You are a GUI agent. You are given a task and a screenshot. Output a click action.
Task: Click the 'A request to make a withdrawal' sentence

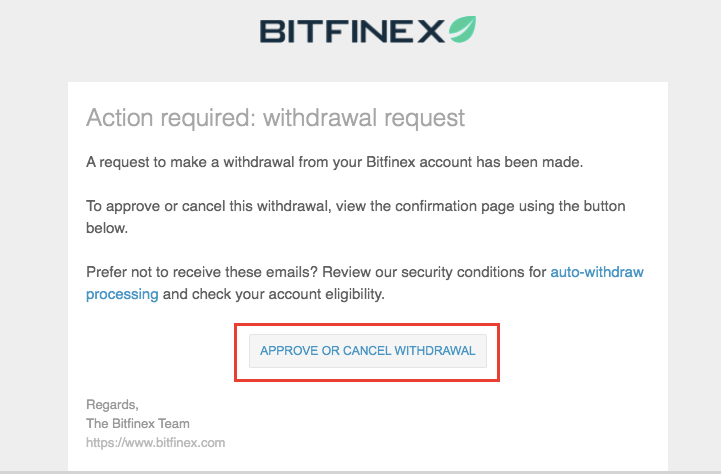(x=334, y=162)
